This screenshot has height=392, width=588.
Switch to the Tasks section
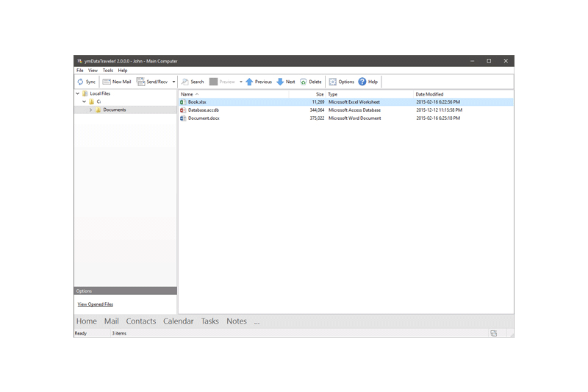click(209, 321)
